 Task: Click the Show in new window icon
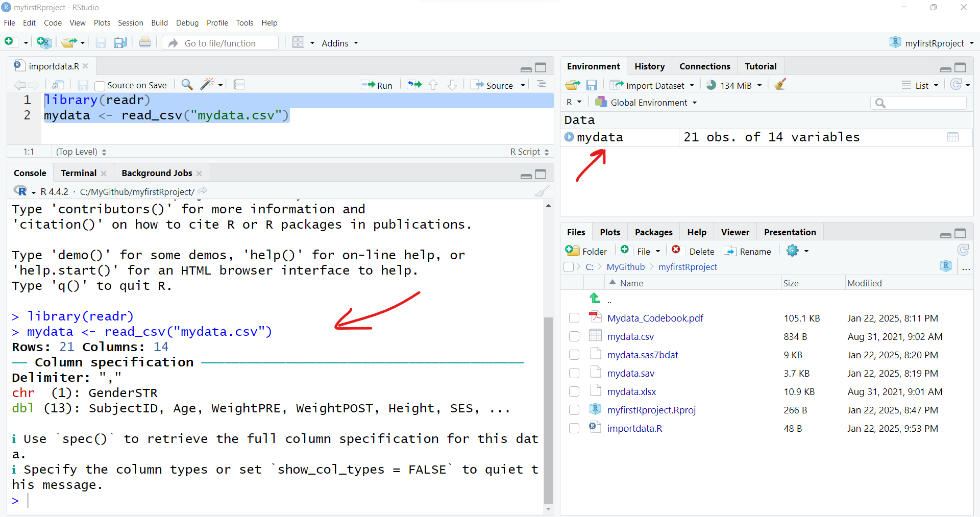click(x=58, y=85)
